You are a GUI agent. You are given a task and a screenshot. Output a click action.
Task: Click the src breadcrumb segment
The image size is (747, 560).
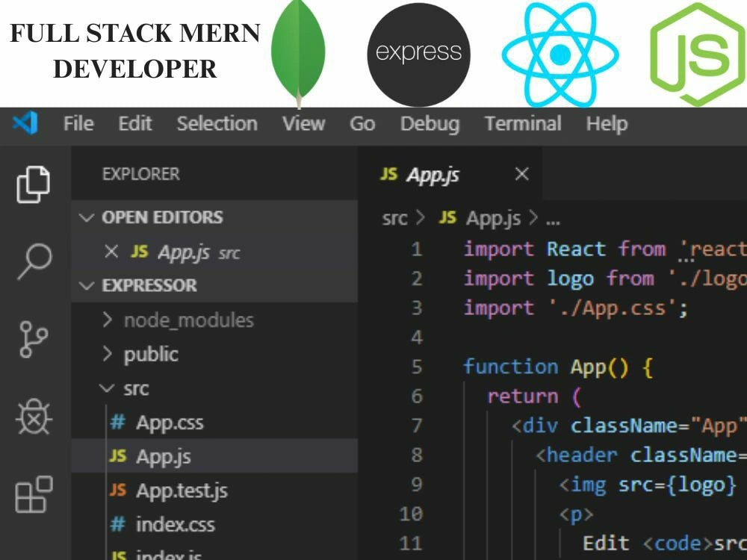coord(394,219)
